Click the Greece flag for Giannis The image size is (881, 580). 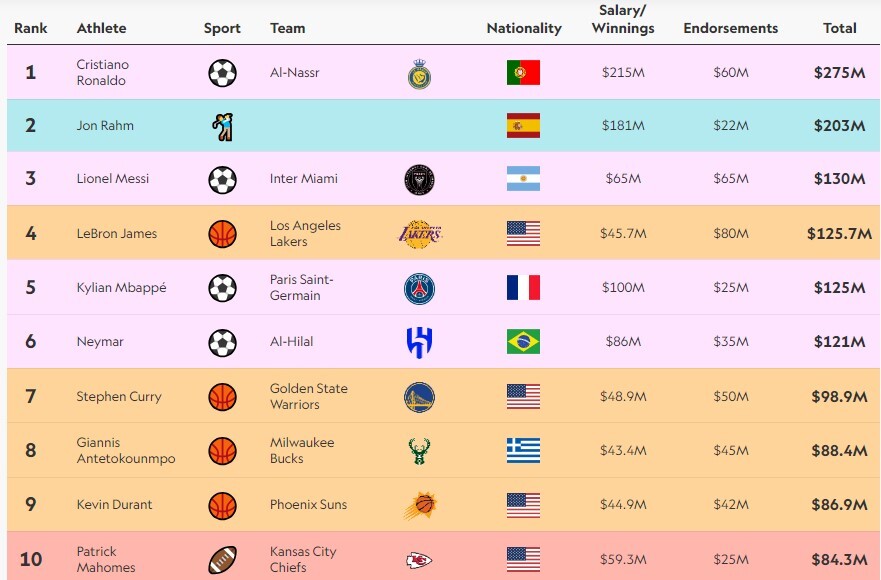click(x=523, y=451)
